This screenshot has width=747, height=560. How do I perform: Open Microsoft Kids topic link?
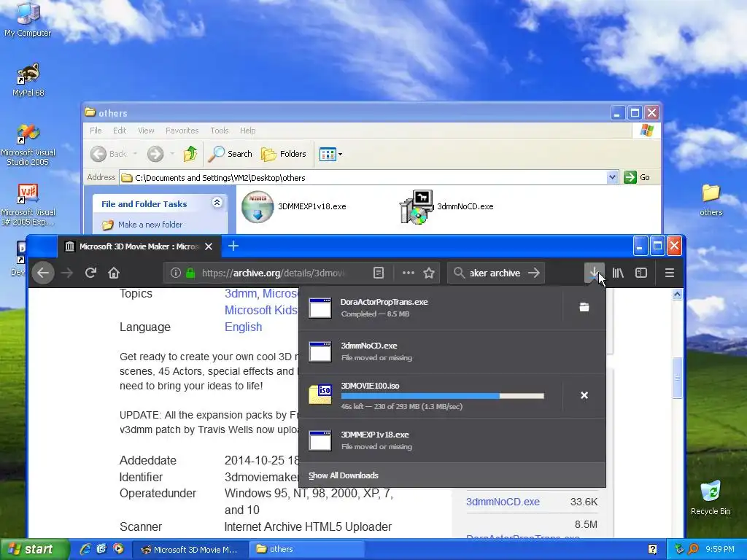tap(260, 310)
